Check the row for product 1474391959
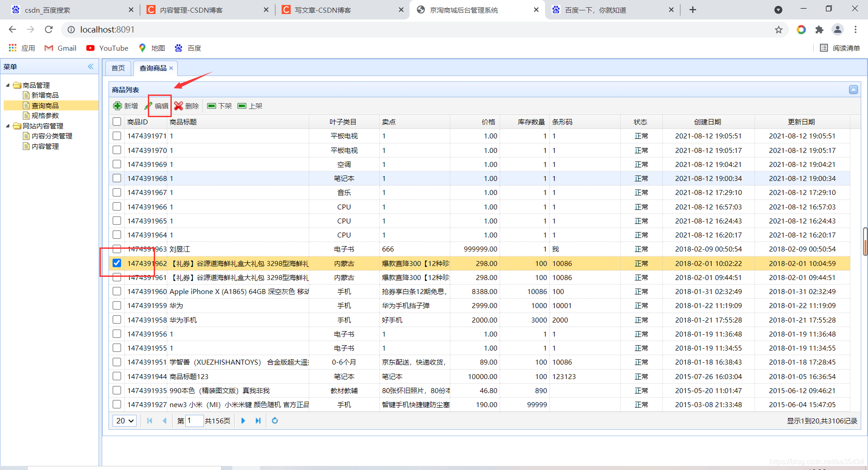The image size is (868, 470). coord(117,305)
